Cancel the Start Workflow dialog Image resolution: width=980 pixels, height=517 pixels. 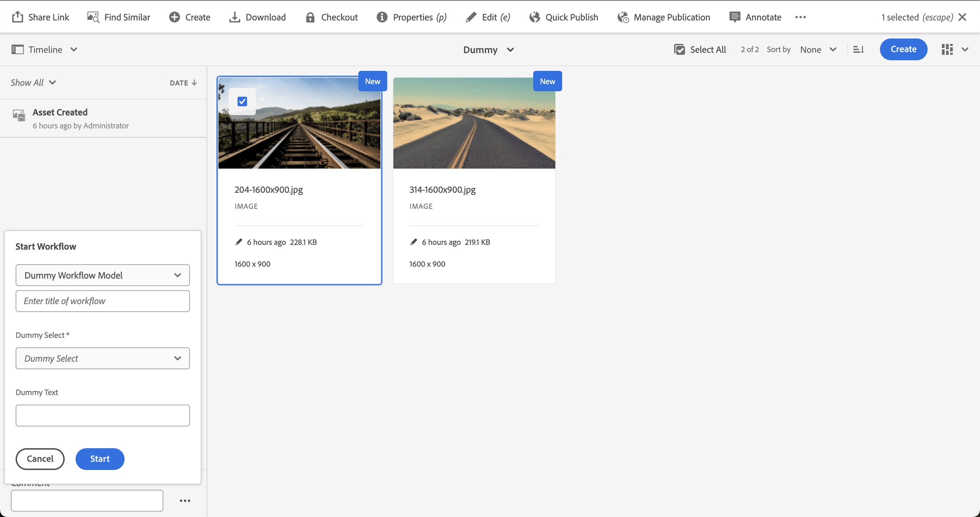click(x=40, y=459)
